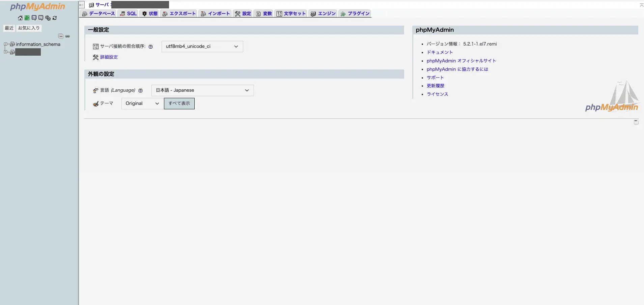Open help icon beside server connection collation
644x305 pixels.
150,47
